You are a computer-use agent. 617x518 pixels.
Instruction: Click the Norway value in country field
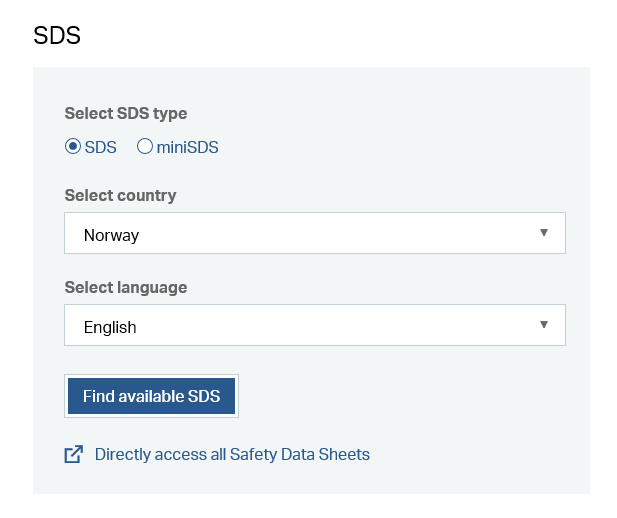[x=111, y=235]
